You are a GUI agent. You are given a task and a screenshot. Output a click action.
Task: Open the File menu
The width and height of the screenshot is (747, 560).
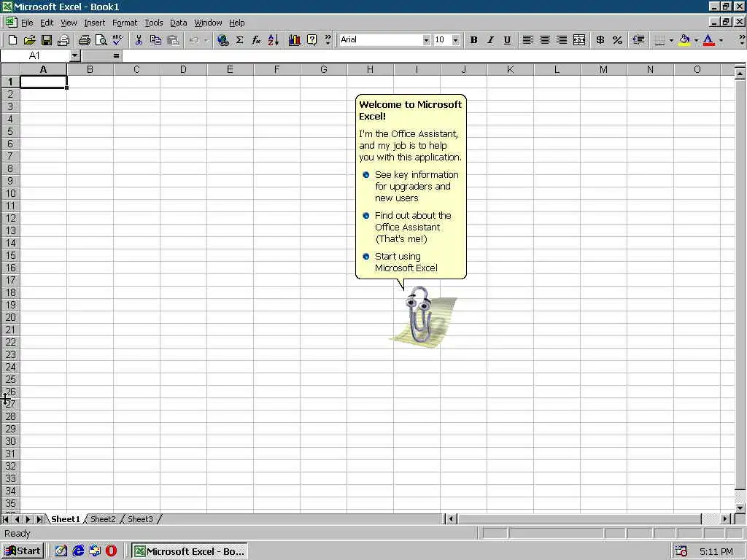27,23
